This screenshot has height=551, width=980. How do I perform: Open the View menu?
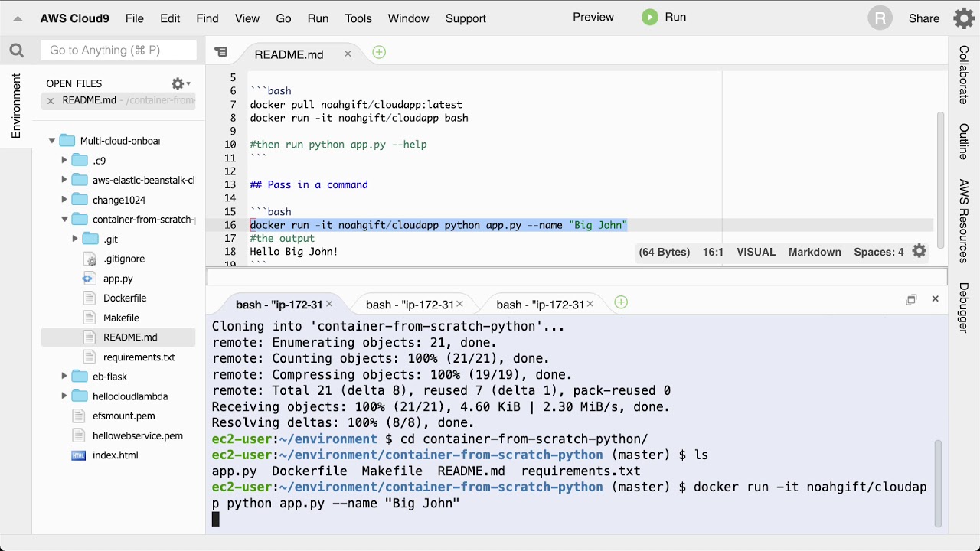(247, 18)
